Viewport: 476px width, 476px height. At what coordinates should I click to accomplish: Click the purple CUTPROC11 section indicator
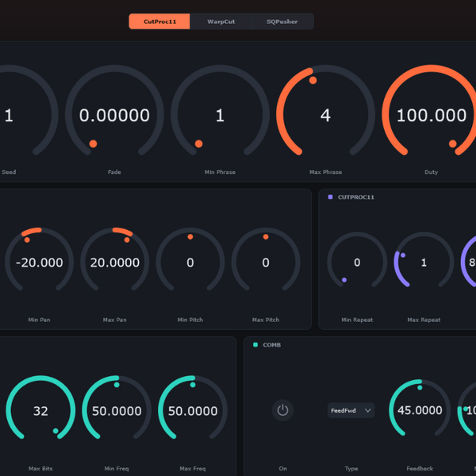tap(330, 197)
